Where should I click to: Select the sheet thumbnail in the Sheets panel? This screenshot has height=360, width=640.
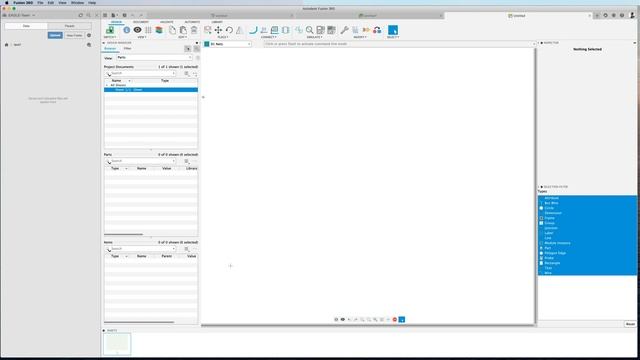click(x=117, y=344)
